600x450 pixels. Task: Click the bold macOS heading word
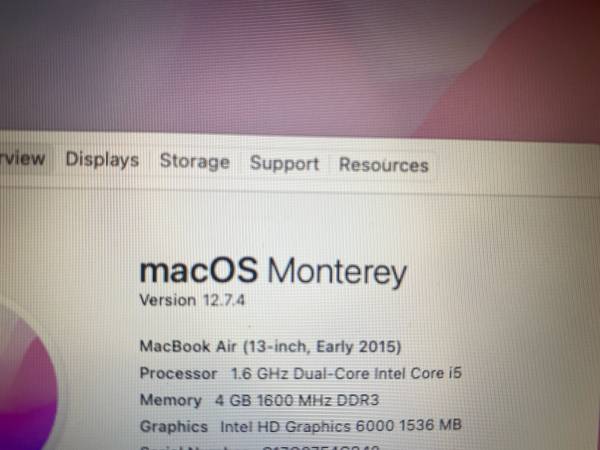pyautogui.click(x=198, y=270)
